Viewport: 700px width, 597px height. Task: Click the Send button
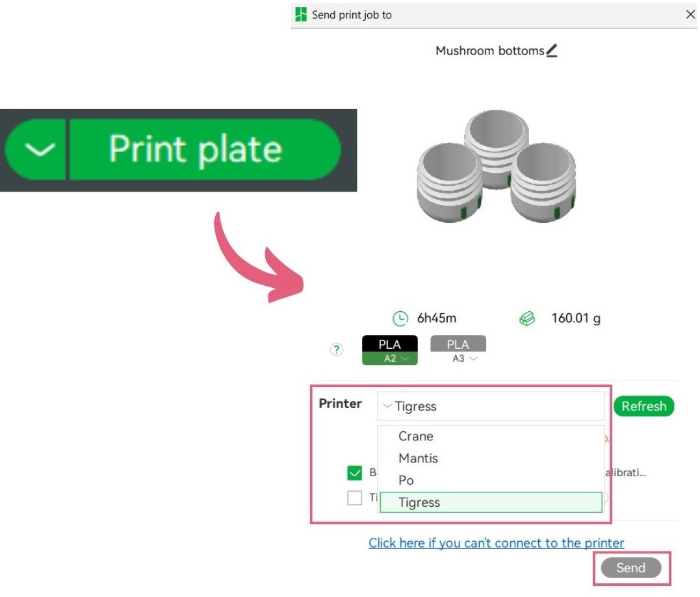631,568
